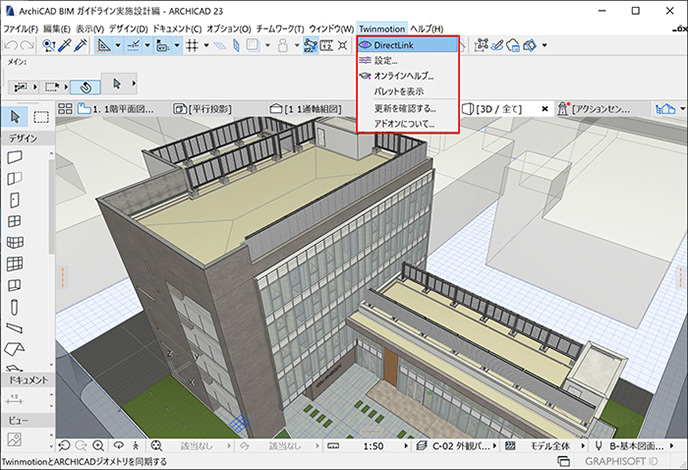688x470 pixels.
Task: Select the Beam tool in toolbox
Action: (14, 328)
